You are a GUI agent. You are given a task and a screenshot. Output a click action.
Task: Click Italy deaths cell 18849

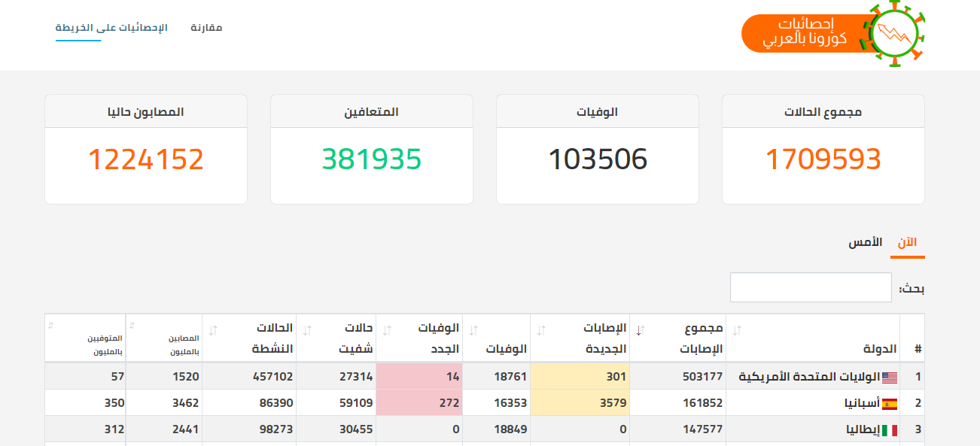point(497,429)
